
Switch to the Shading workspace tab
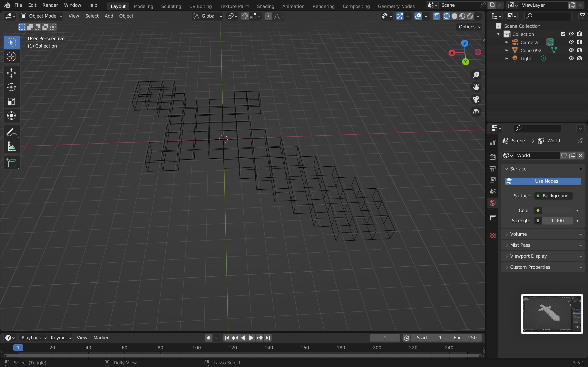coord(265,6)
